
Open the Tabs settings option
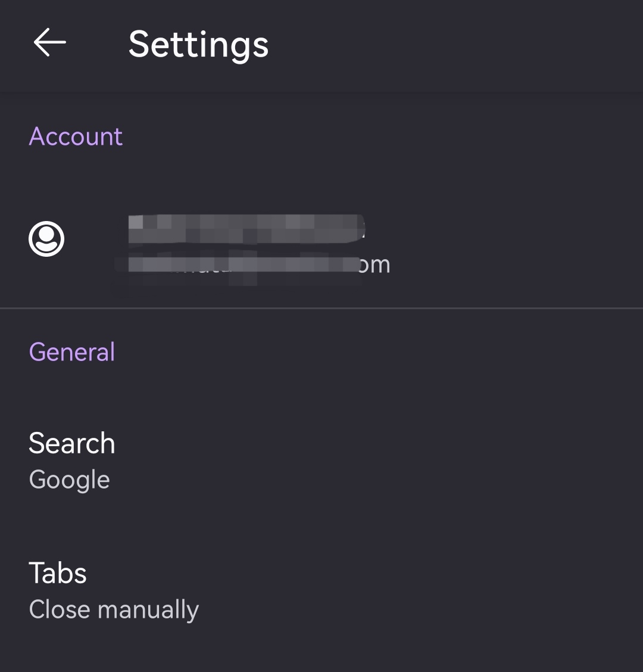pos(58,573)
